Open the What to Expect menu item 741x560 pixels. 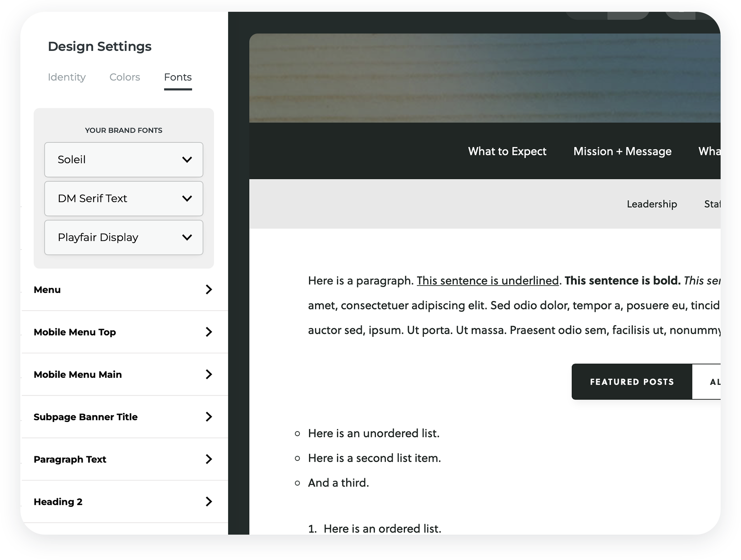(507, 151)
